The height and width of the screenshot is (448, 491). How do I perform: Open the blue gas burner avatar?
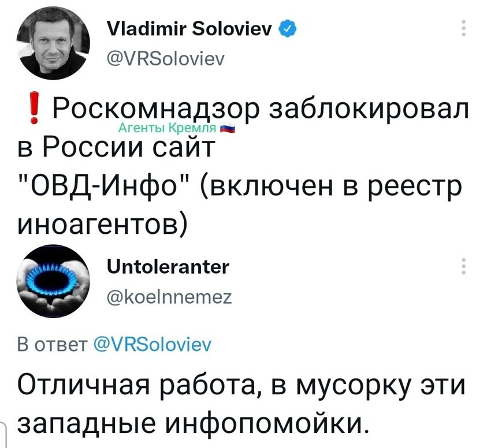53,281
